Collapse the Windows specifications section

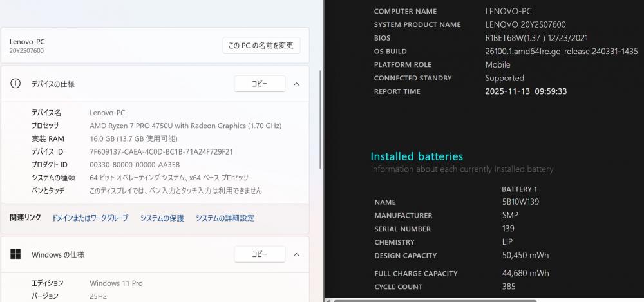[296, 255]
